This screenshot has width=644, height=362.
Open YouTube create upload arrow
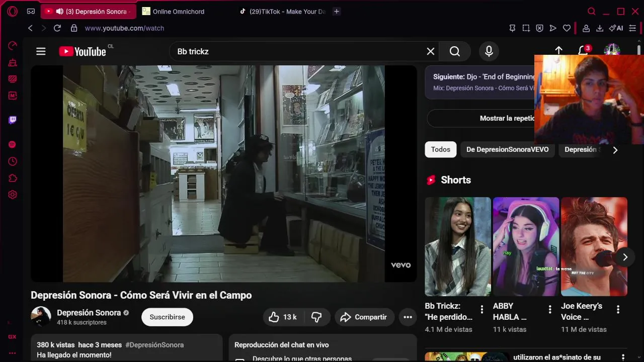click(559, 50)
